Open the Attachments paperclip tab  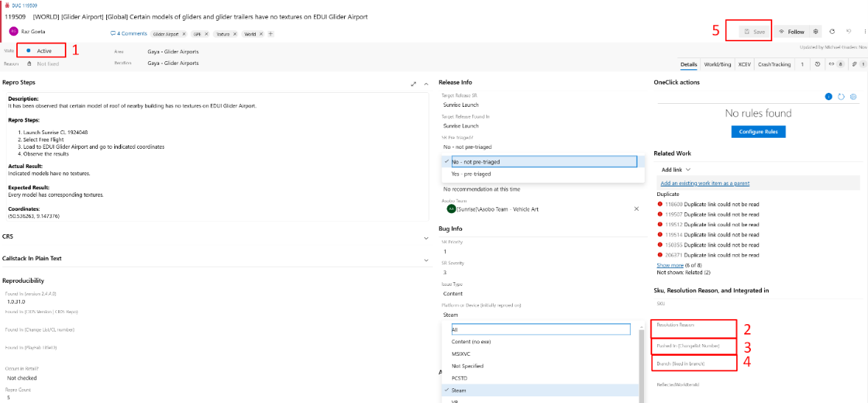point(855,65)
